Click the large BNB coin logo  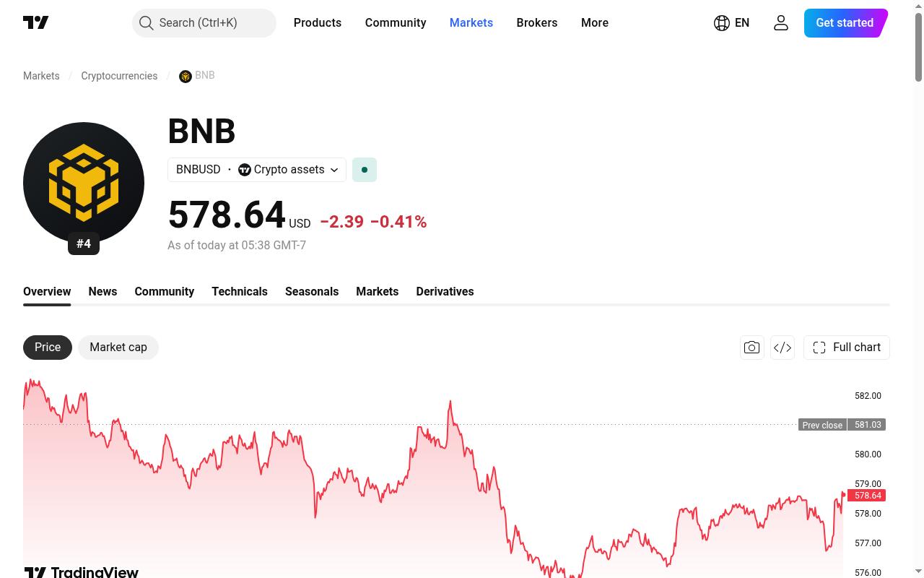tap(84, 183)
